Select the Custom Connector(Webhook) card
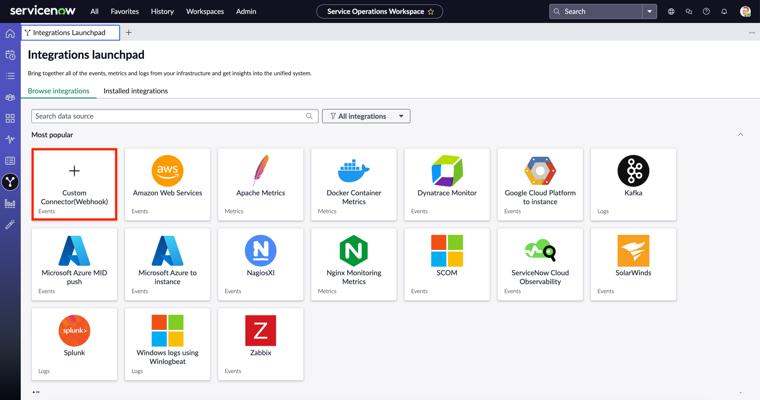Screen dimensions: 760x400 tap(74, 183)
